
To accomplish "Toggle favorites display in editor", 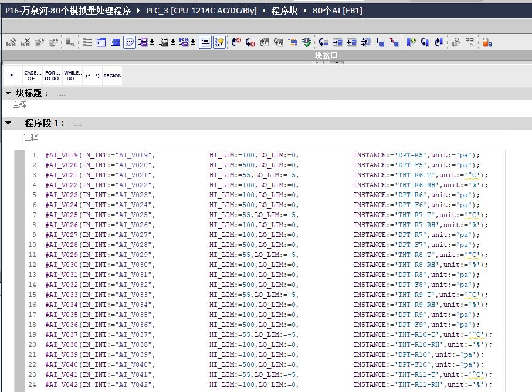I will pos(219,42).
